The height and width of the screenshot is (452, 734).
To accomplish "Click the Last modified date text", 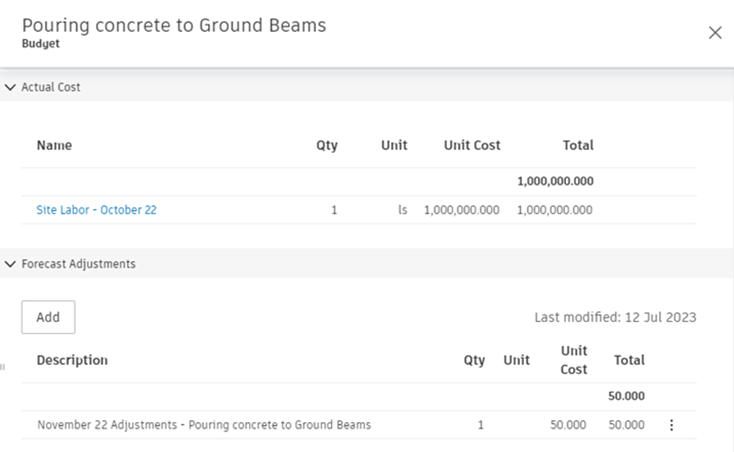I will [x=615, y=318].
